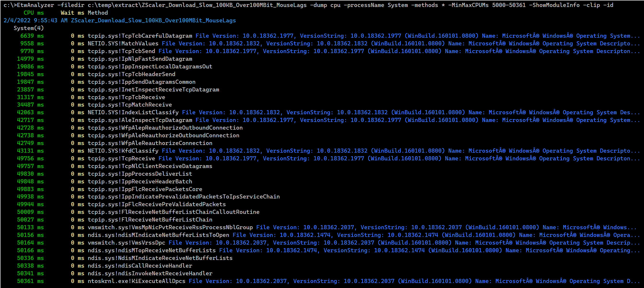
Task: Click tcpip.sys!WfpAleReauthorizeConnection method entry
Action: tap(150, 143)
